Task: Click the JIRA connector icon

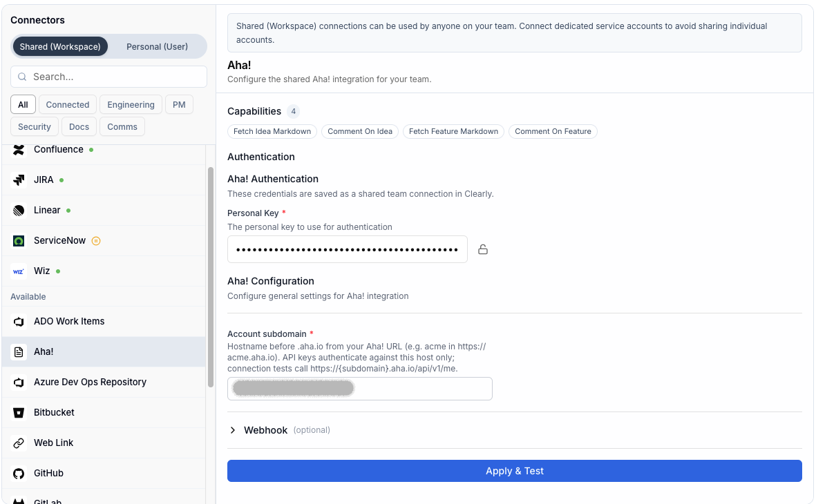Action: (19, 180)
